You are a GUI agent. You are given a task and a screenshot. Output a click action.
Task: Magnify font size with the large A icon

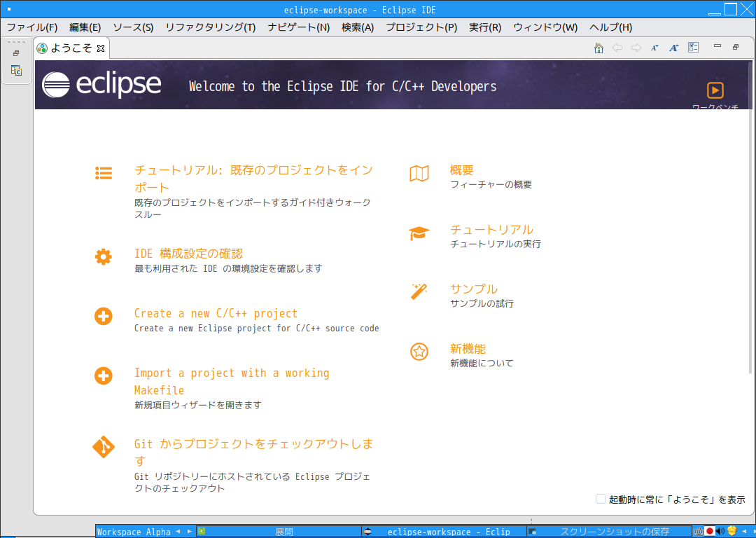click(673, 48)
